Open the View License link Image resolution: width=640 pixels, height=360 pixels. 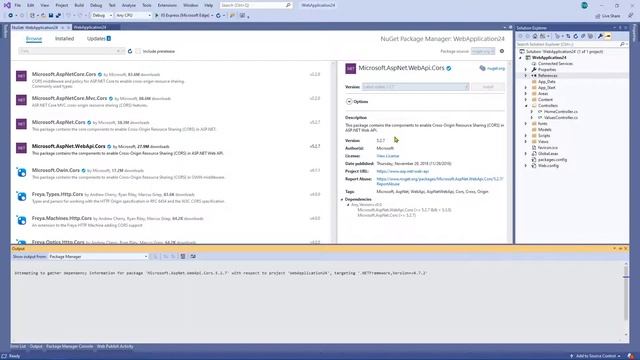point(388,156)
